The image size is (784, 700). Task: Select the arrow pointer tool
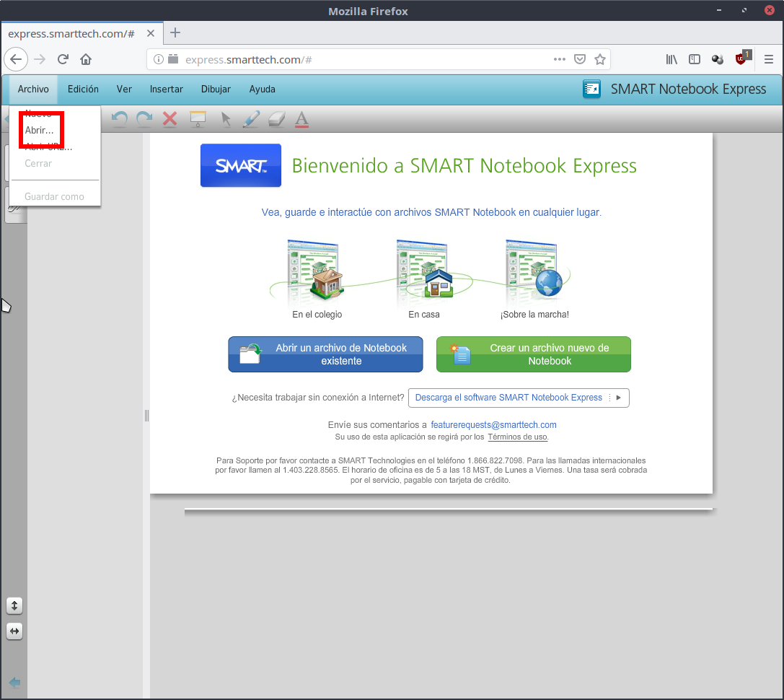[x=226, y=119]
